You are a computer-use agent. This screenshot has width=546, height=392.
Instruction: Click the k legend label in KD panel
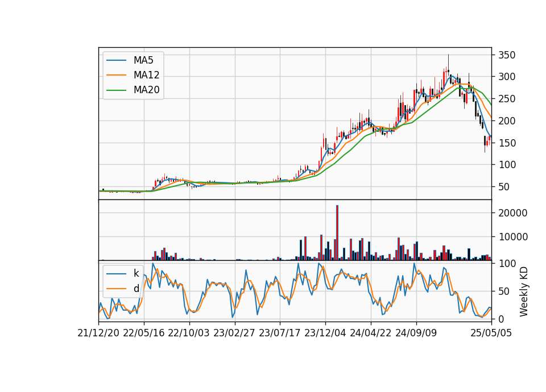tap(136, 273)
